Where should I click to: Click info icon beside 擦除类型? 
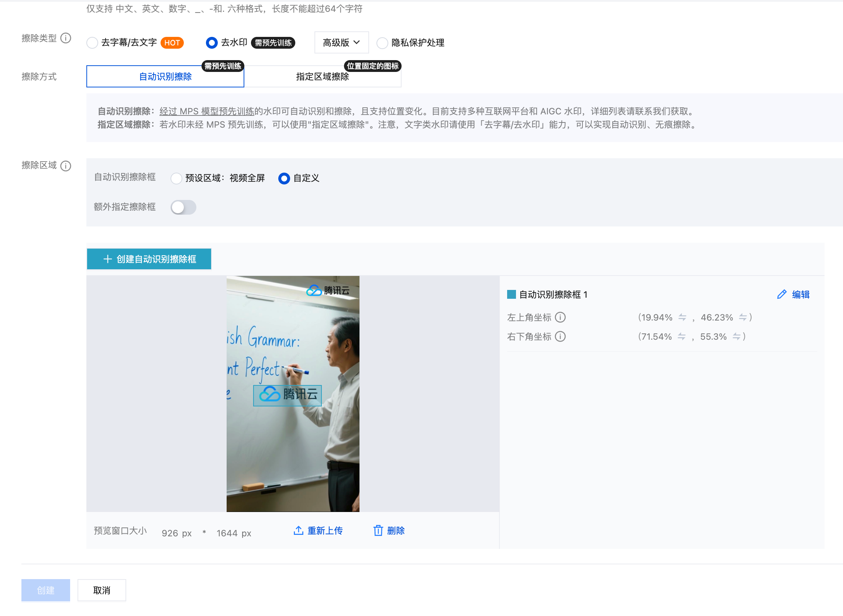66,38
